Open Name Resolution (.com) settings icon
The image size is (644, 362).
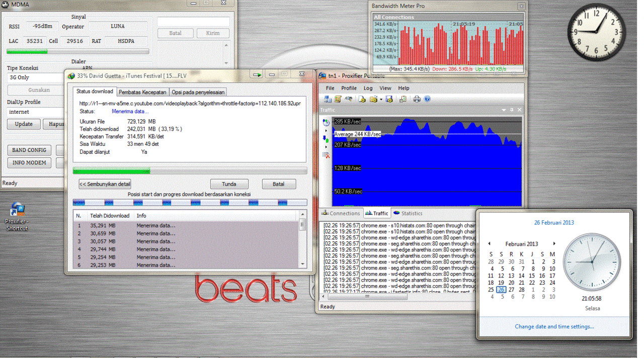click(349, 99)
